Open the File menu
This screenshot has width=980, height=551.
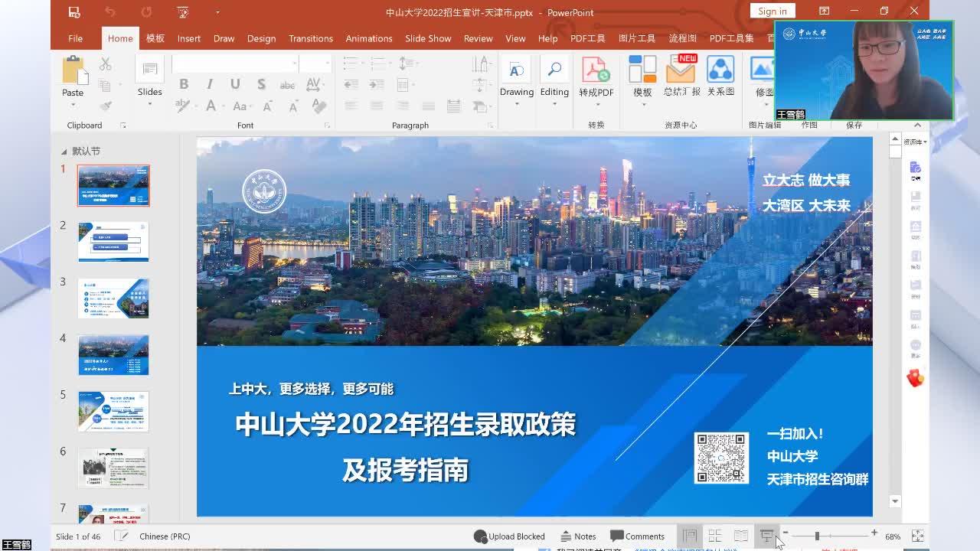pyautogui.click(x=75, y=38)
